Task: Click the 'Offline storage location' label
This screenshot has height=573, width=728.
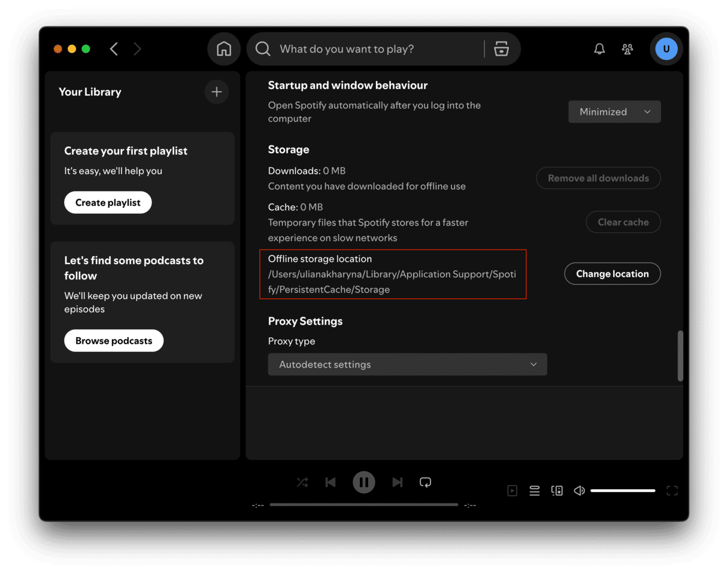Action: pos(320,259)
